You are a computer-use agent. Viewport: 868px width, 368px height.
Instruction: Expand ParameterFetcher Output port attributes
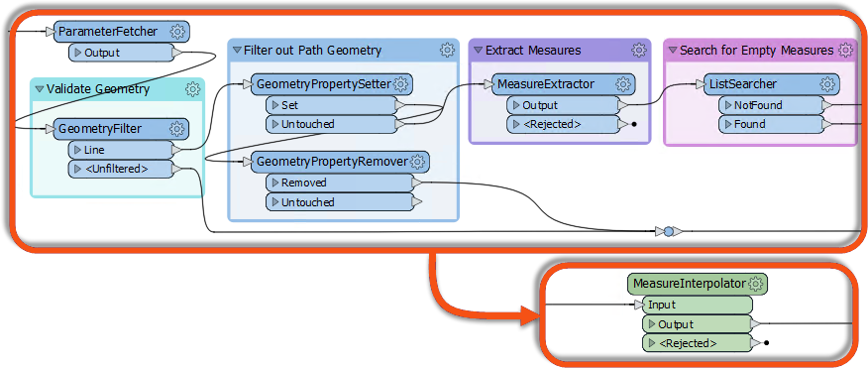click(x=78, y=54)
